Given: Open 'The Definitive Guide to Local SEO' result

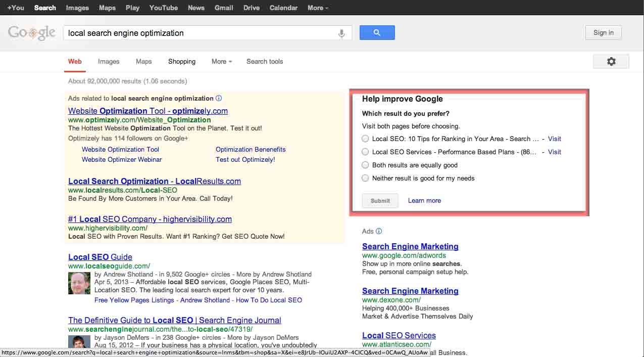Looking at the screenshot, I should pyautogui.click(x=175, y=320).
